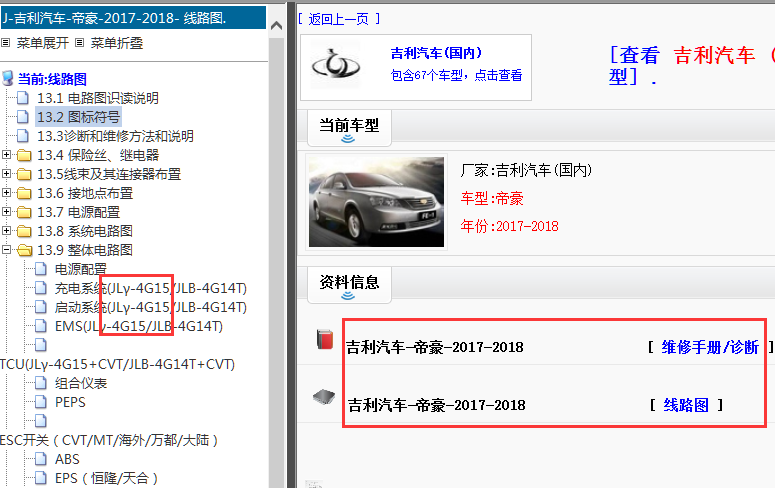Click 包含67个车型，点击查看 link
Screen dimensions: 775x488
coord(456,75)
